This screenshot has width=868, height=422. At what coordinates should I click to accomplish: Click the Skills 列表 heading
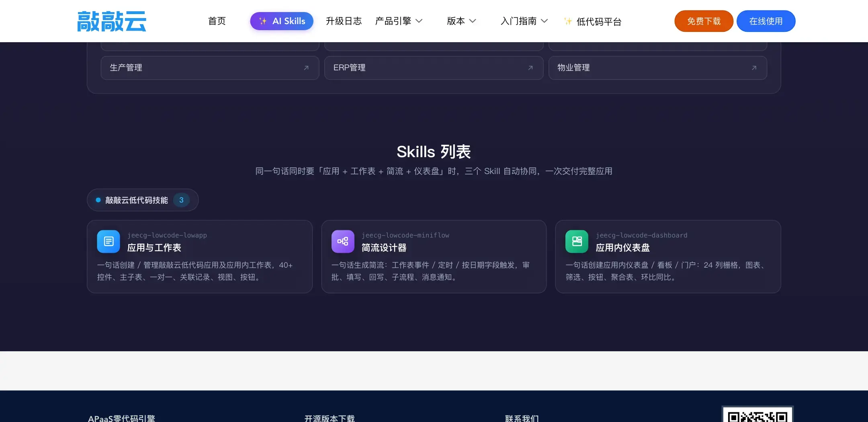[434, 152]
